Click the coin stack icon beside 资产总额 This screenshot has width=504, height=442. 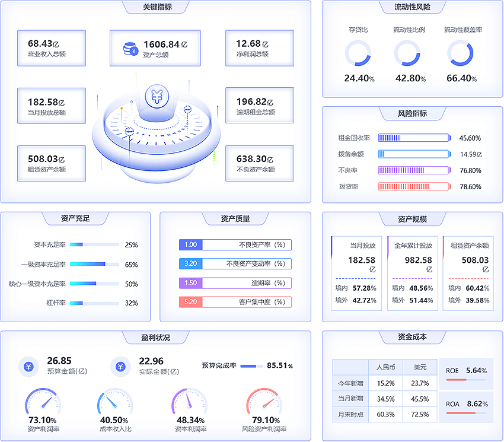(x=130, y=49)
